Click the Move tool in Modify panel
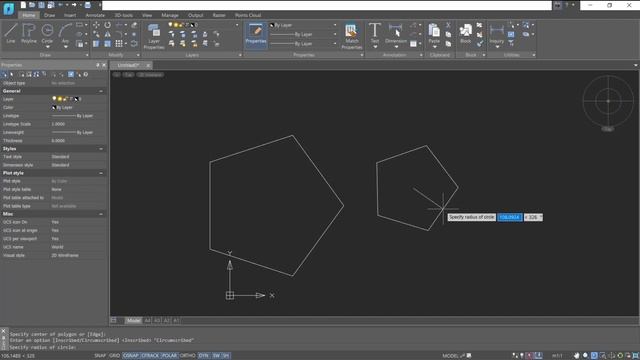The image size is (640, 360). click(96, 25)
